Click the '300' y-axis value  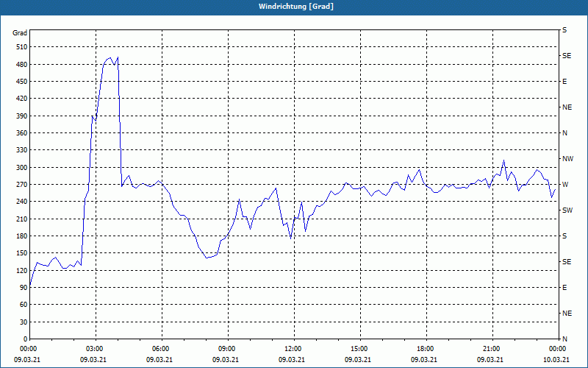[22, 167]
